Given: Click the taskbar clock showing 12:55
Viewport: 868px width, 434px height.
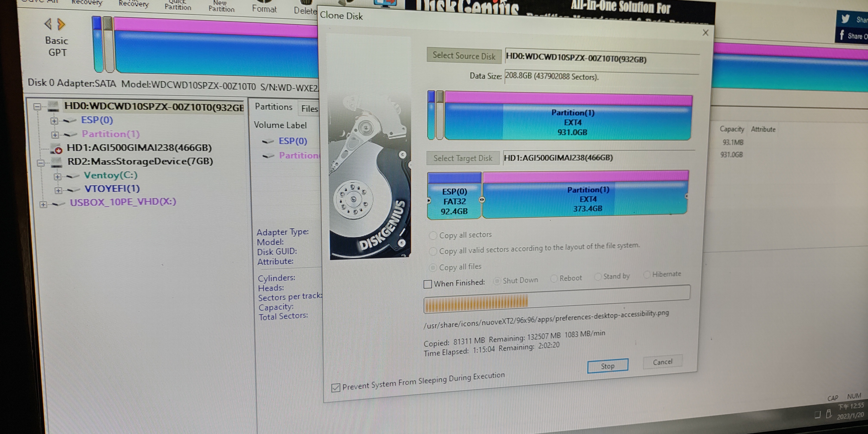Looking at the screenshot, I should (x=851, y=406).
